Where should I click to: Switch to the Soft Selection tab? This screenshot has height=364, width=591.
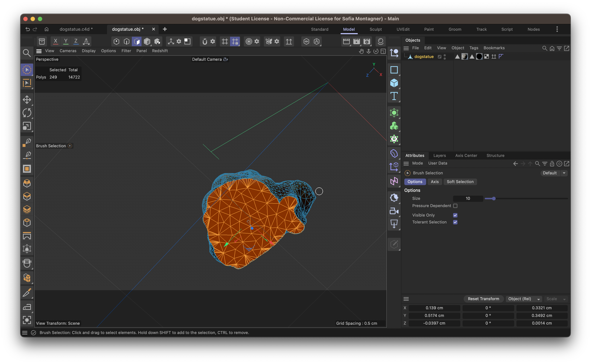(460, 182)
